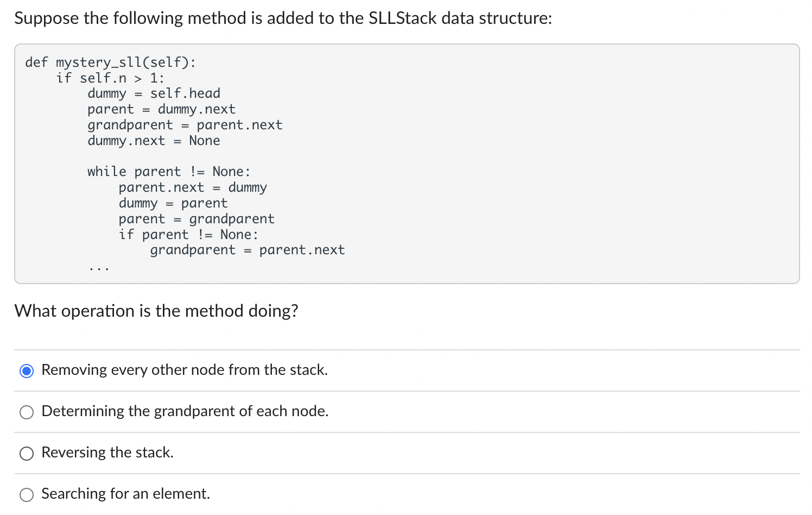The width and height of the screenshot is (812, 515).
Task: Click the "dummy.next = None" code line
Action: click(x=154, y=141)
